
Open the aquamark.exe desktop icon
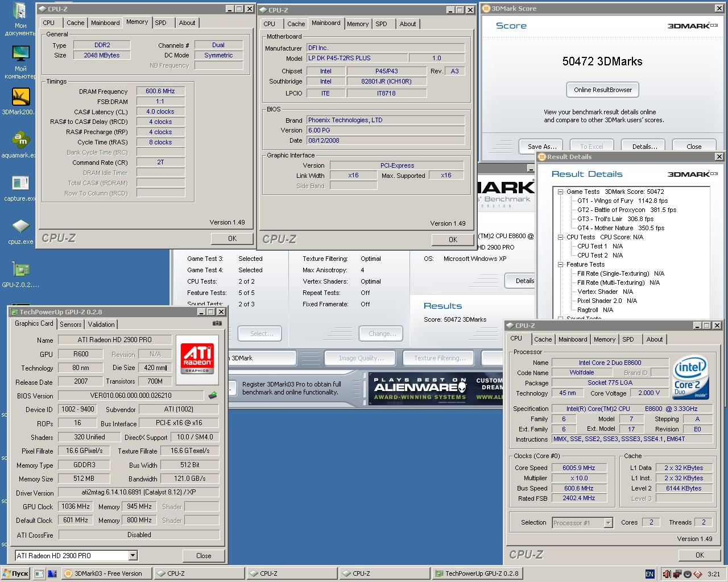click(x=20, y=140)
